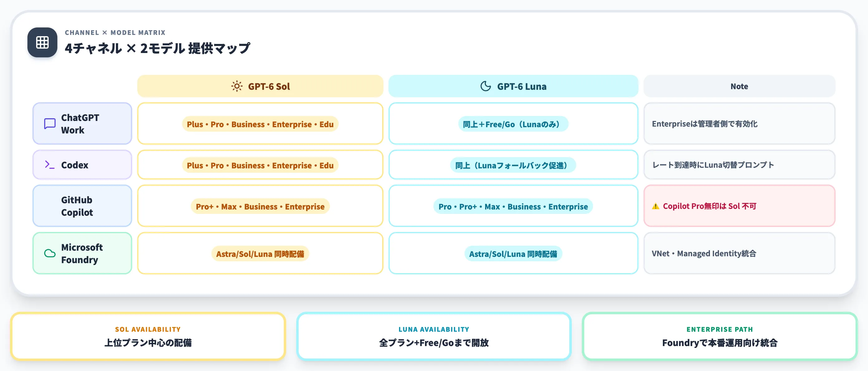868x371 pixels.
Task: Click the moon icon in GPT-6 Luna header
Action: pyautogui.click(x=485, y=86)
